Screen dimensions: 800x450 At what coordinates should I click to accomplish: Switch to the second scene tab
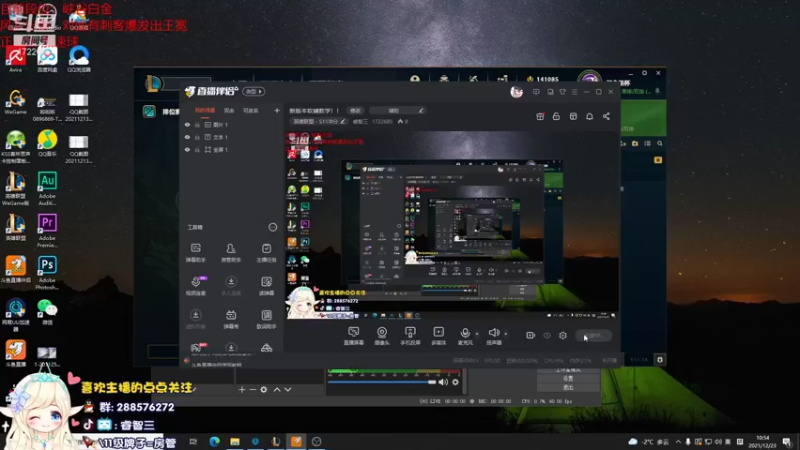pyautogui.click(x=229, y=110)
